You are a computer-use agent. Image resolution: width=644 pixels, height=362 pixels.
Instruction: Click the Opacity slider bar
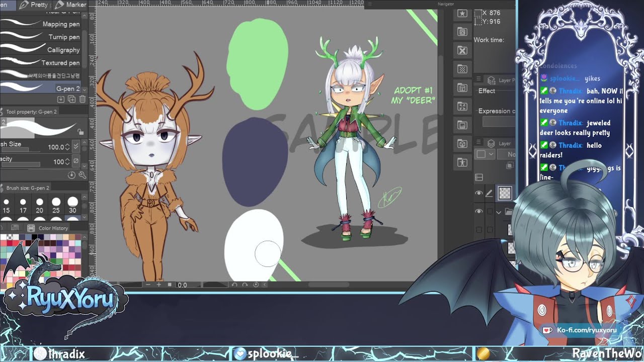click(20, 164)
